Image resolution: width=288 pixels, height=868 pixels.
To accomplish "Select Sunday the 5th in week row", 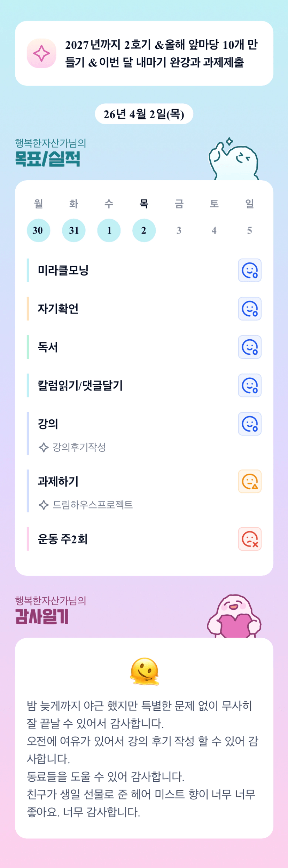I will click(x=249, y=230).
